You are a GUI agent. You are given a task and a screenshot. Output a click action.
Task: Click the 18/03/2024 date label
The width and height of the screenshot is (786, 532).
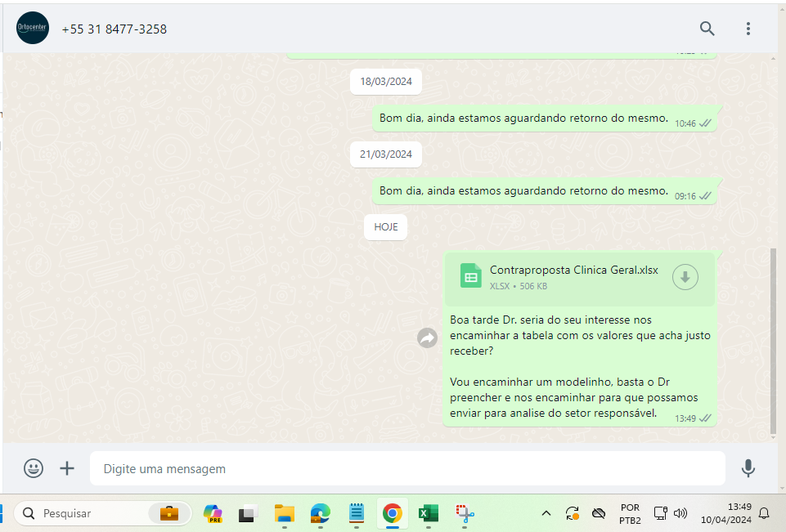385,82
